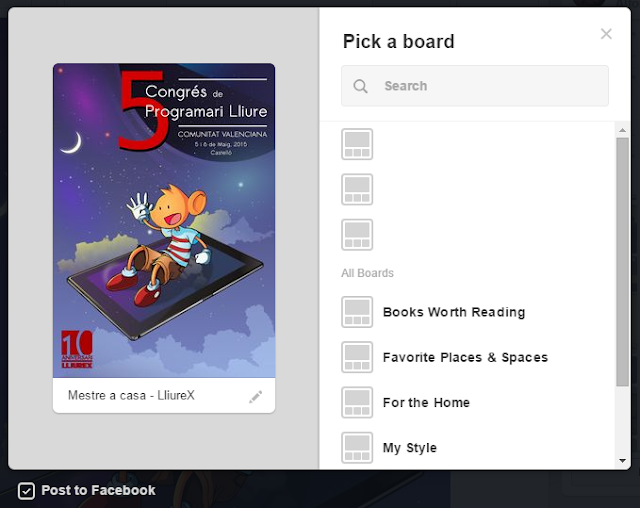This screenshot has width=640, height=508.
Task: Select the first unnamed board thumbnail icon
Action: coord(357,144)
